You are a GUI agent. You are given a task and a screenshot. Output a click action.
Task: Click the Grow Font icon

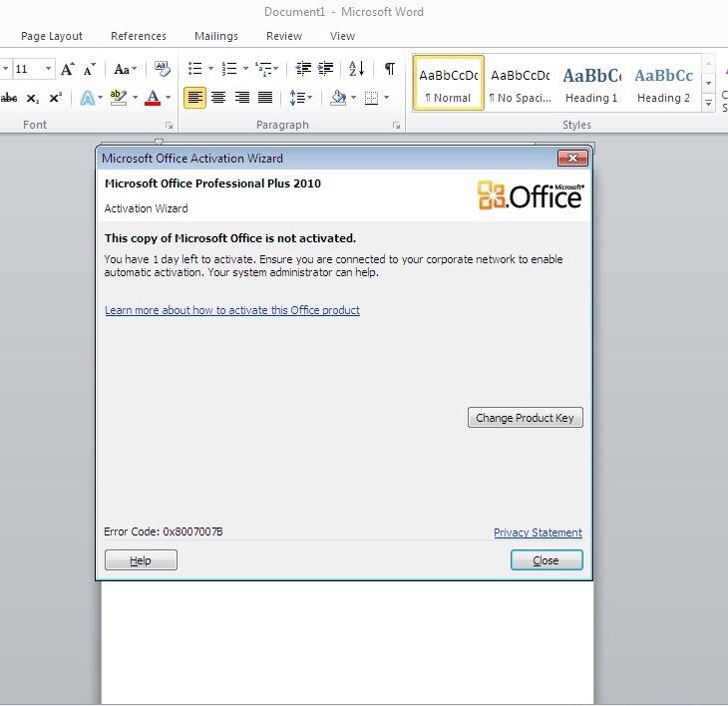pyautogui.click(x=68, y=69)
